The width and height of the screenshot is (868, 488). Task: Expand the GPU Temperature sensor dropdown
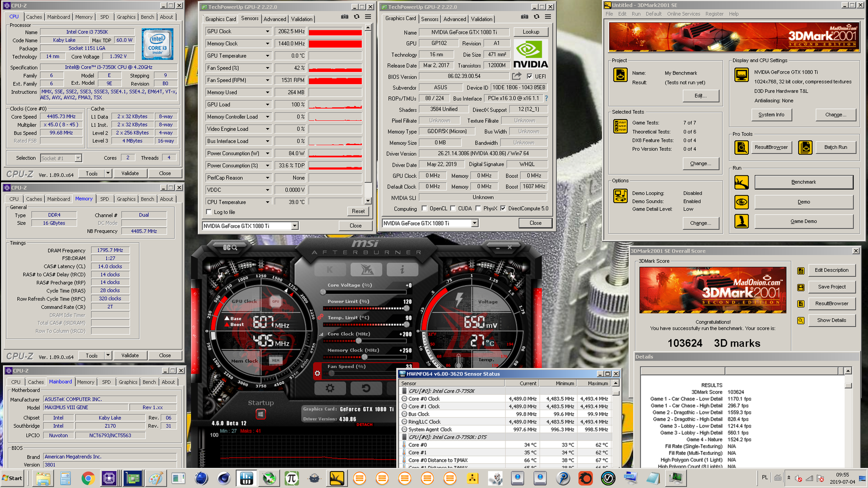click(x=268, y=56)
